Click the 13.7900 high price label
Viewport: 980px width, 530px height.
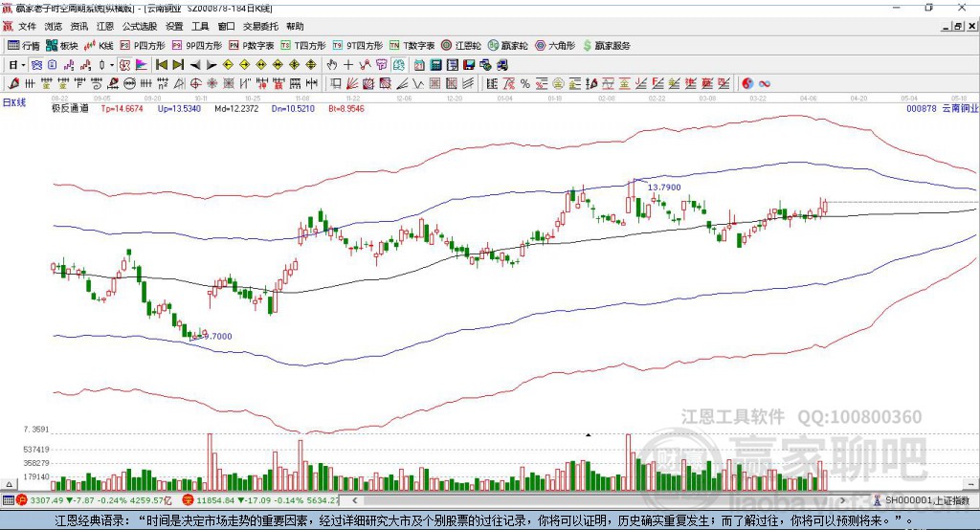tap(664, 187)
